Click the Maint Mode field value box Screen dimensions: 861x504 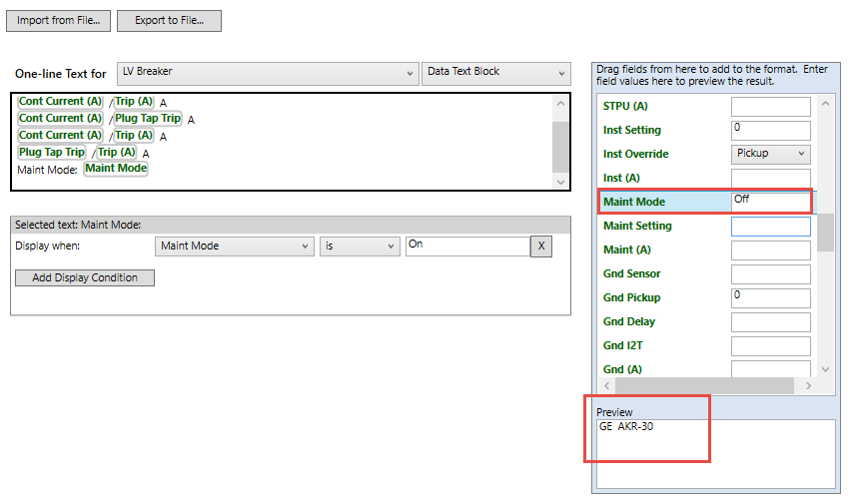click(x=770, y=202)
